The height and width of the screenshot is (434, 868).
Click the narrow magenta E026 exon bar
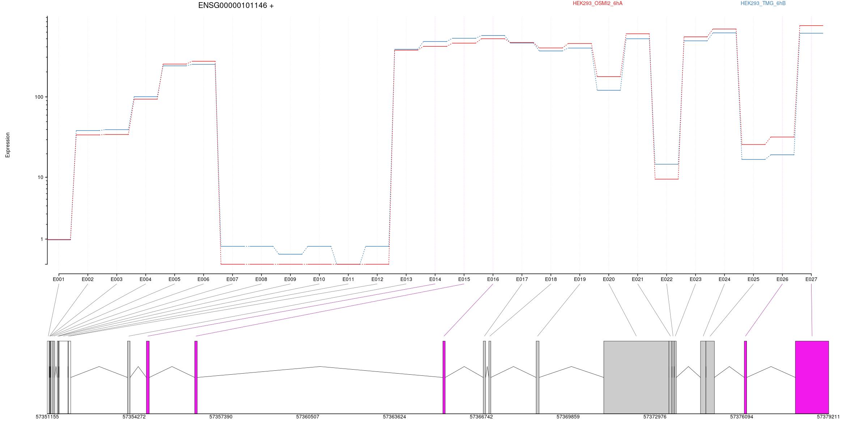click(745, 377)
